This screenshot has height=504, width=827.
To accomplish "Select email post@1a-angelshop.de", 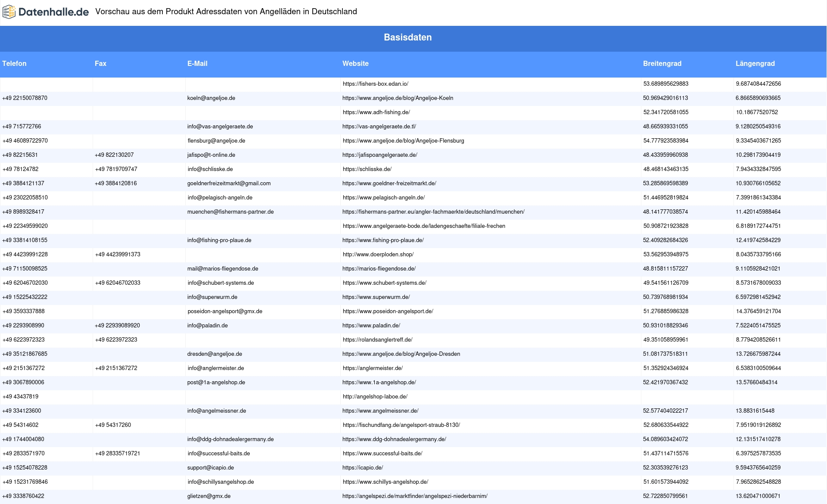I will coord(216,383).
